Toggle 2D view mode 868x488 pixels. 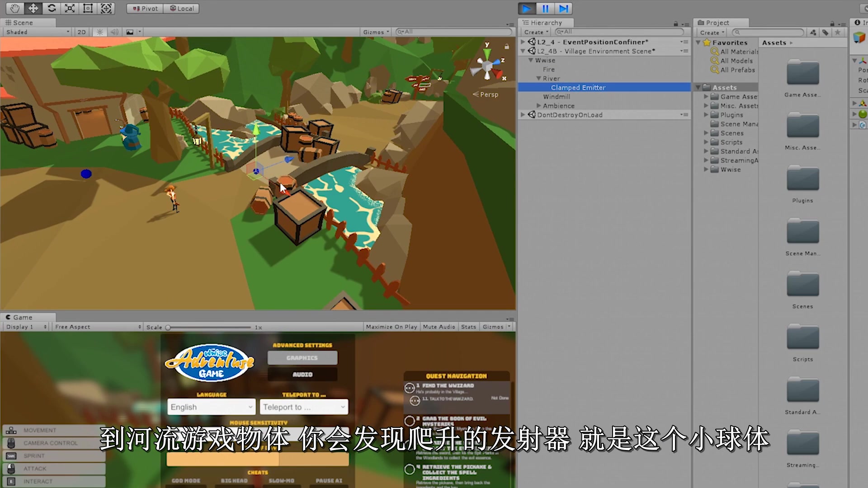pos(81,32)
